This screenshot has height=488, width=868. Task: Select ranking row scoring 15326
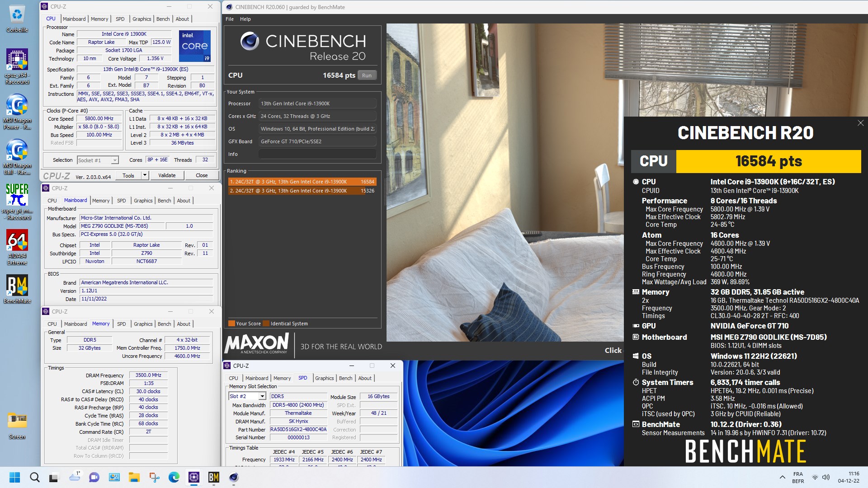(x=302, y=191)
